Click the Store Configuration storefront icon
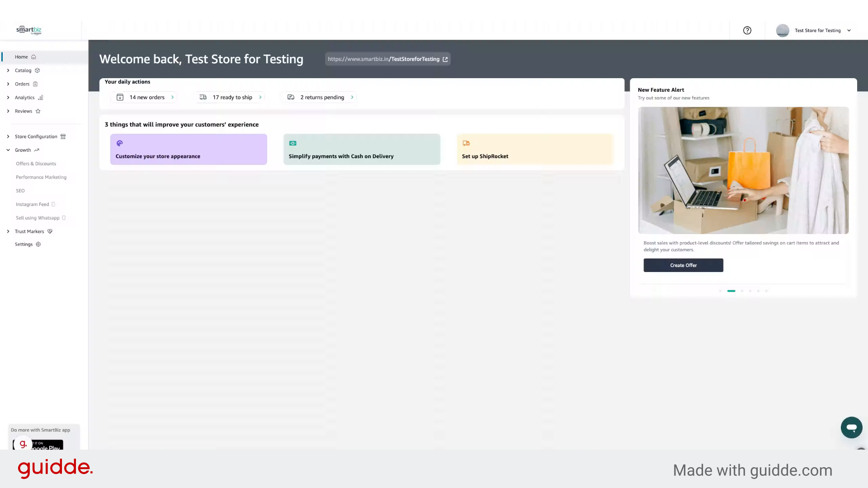Viewport: 868px width, 488px height. (x=63, y=136)
